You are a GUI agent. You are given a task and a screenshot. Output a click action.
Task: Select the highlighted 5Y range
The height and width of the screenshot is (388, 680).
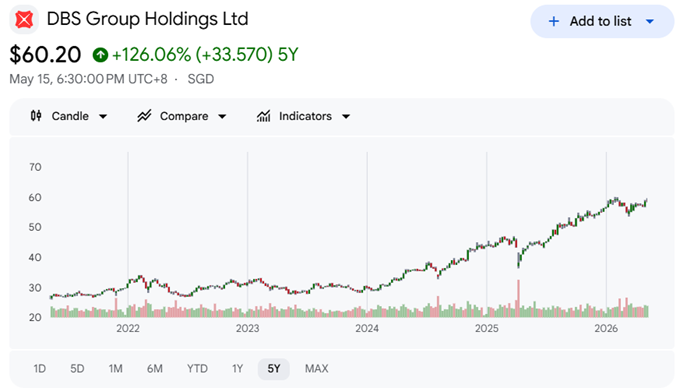(x=274, y=368)
